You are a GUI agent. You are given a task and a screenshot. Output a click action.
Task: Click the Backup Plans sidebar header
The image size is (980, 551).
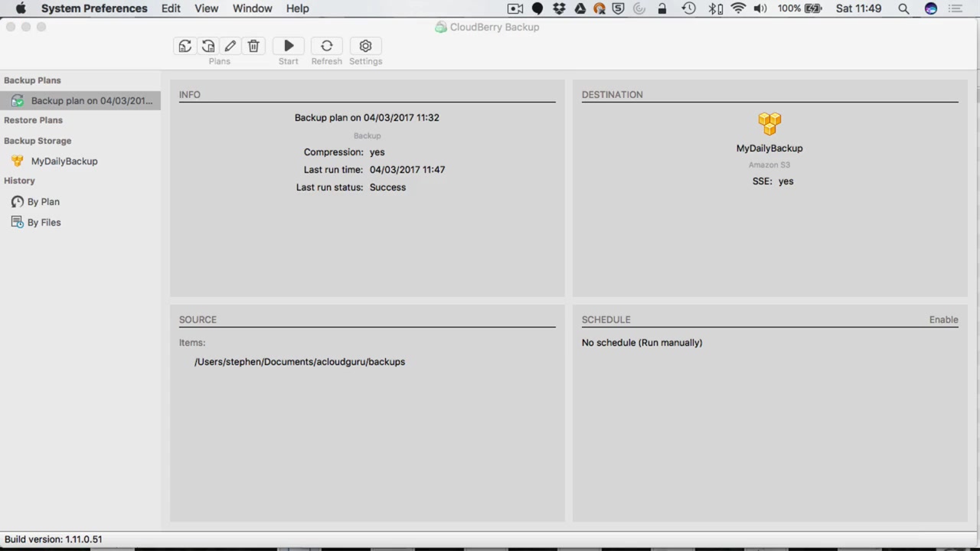[x=32, y=80]
